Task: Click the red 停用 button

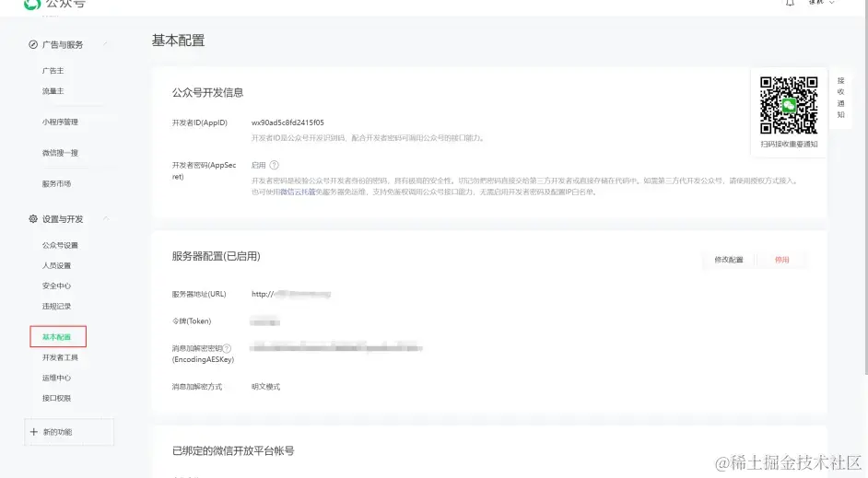Action: [x=781, y=260]
